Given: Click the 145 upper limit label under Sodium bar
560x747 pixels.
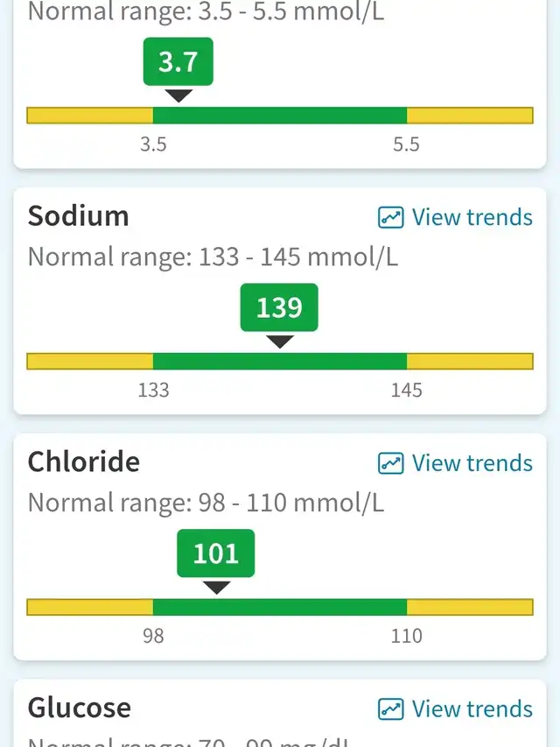Looking at the screenshot, I should pyautogui.click(x=407, y=391).
